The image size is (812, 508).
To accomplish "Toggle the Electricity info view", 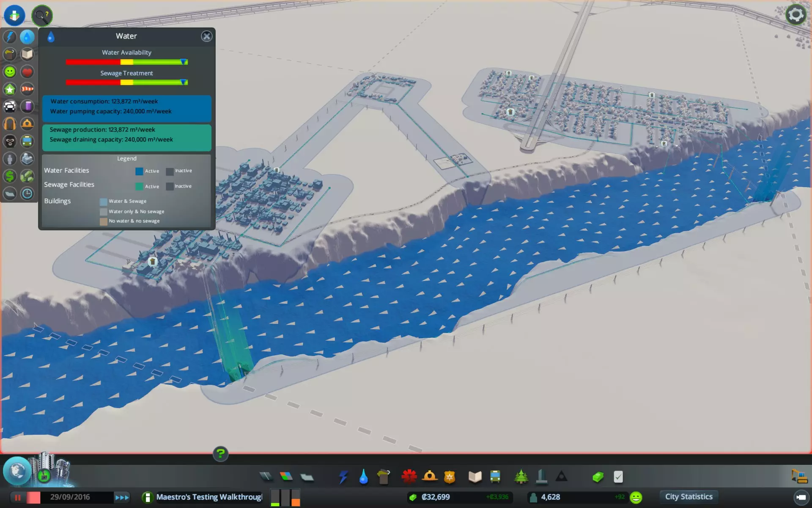I will (x=10, y=37).
